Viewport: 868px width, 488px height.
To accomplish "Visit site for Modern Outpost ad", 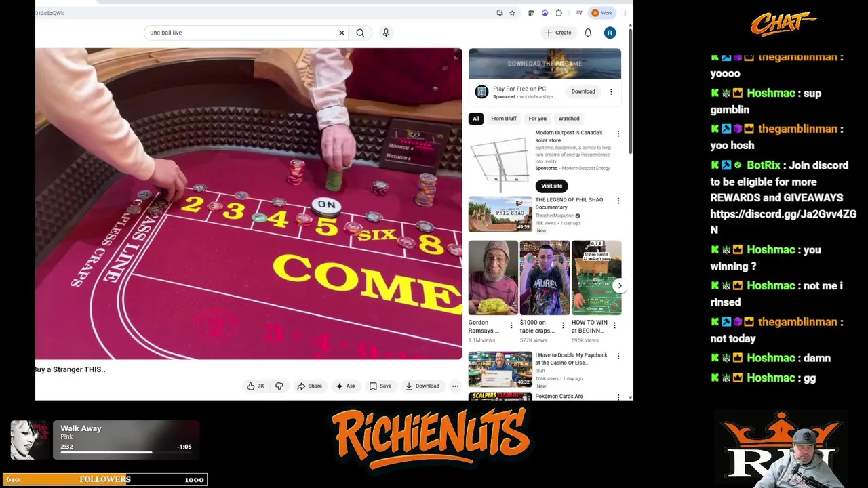I will [x=551, y=186].
